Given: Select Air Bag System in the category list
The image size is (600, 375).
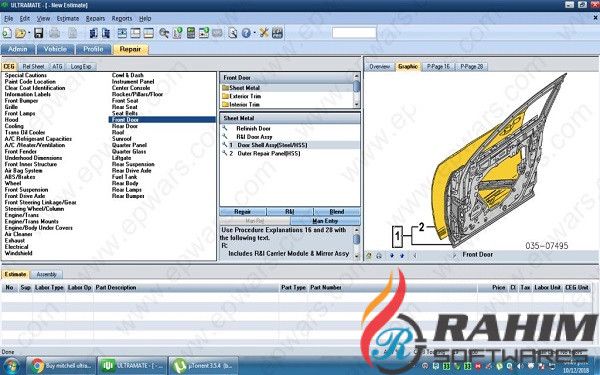Looking at the screenshot, I should click(x=23, y=171).
